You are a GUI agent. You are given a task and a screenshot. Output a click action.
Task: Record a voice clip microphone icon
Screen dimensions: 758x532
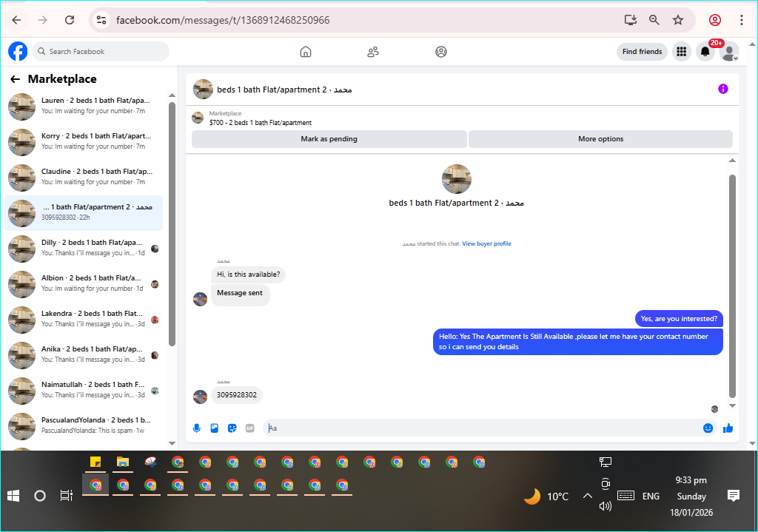[197, 428]
